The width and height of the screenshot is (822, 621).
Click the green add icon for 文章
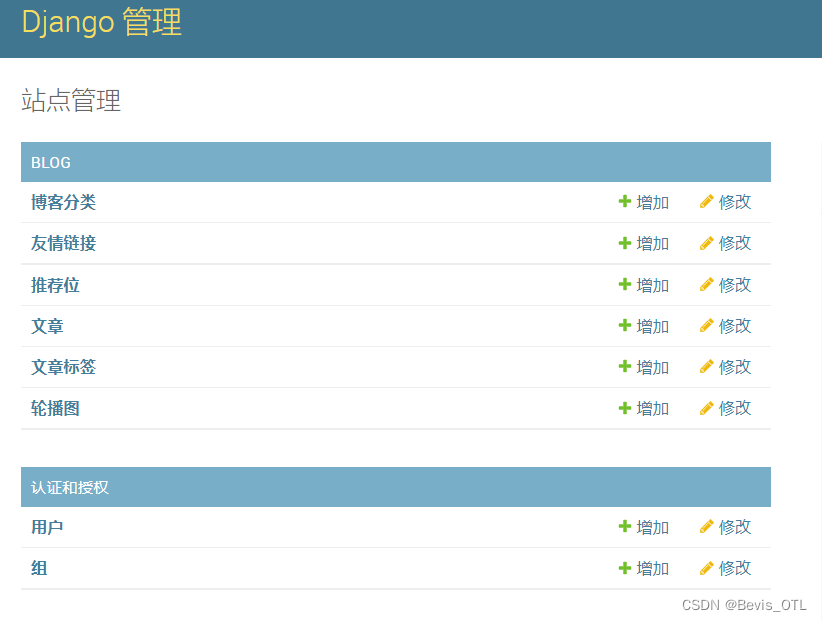point(625,325)
